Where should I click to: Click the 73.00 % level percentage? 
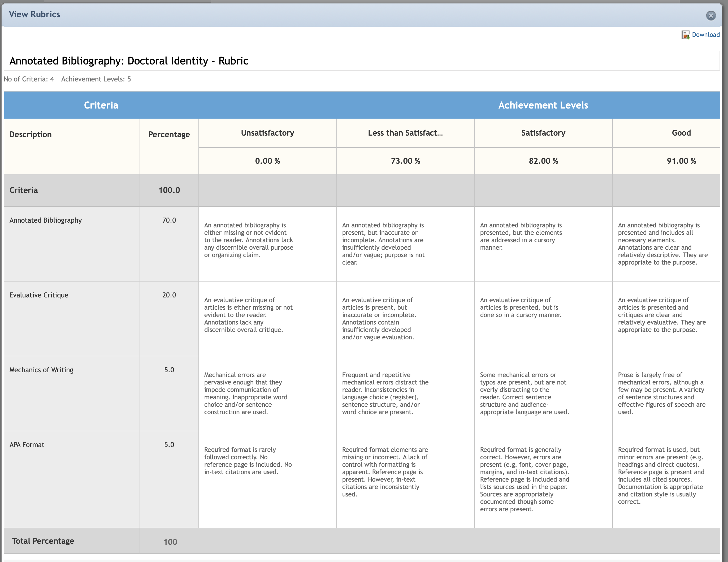405,161
